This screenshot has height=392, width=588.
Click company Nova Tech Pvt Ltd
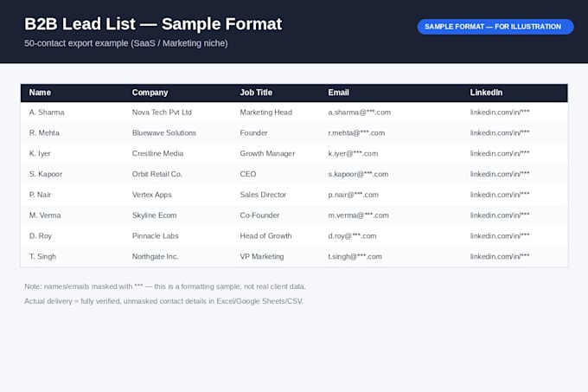(x=162, y=112)
